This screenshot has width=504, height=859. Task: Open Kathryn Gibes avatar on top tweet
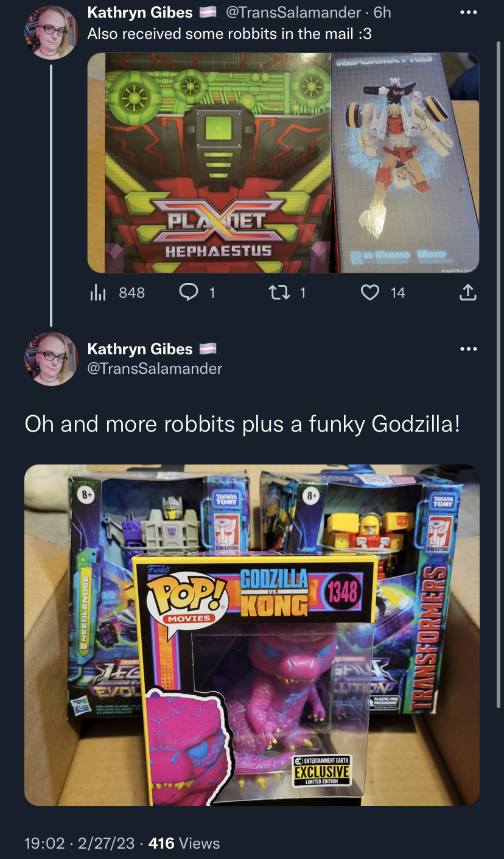pyautogui.click(x=51, y=32)
